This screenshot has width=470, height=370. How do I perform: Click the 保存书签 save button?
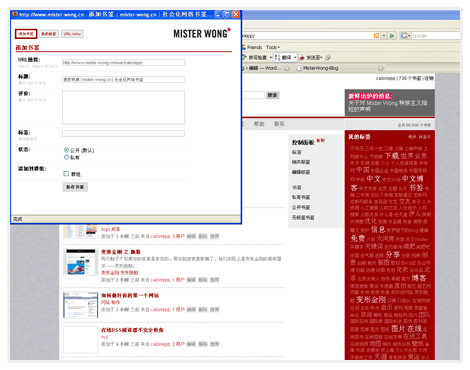pos(75,187)
